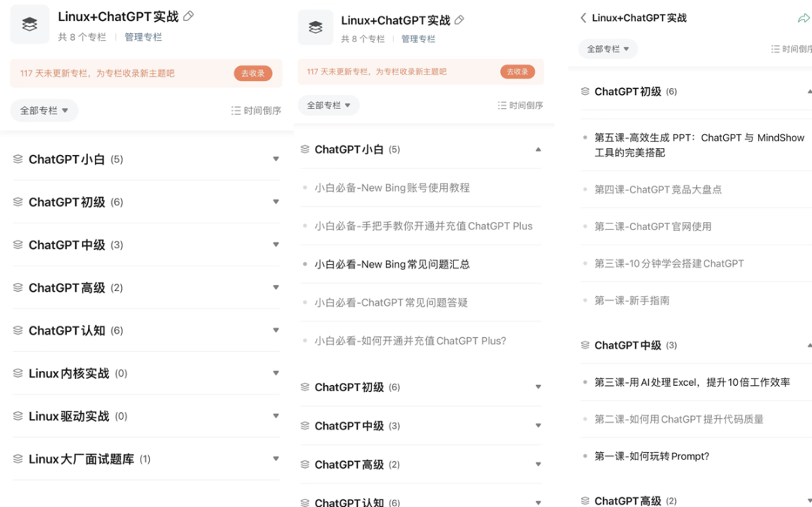812x507 pixels.
Task: Click 管理专栏 link in left panel
Action: pos(143,37)
